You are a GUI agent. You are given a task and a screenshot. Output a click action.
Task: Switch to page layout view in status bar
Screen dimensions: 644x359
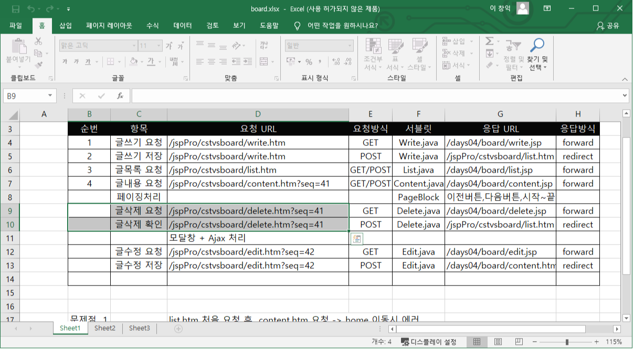pyautogui.click(x=498, y=342)
